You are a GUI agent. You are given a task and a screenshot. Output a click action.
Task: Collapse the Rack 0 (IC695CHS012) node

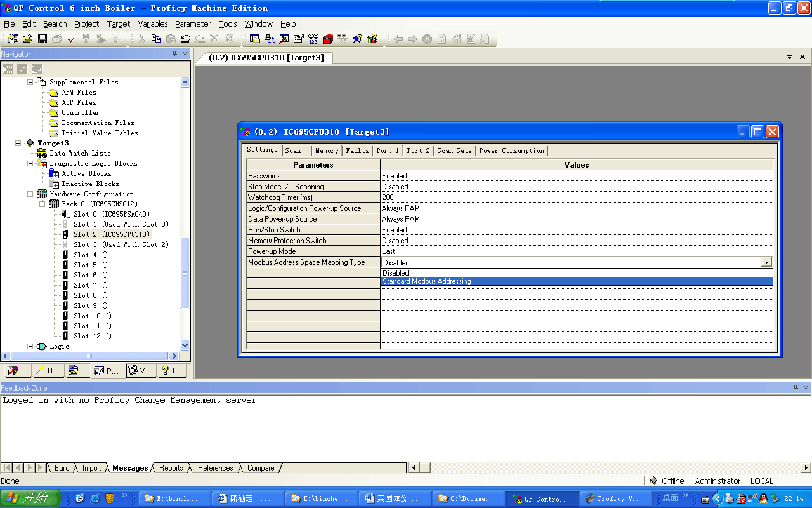pyautogui.click(x=42, y=204)
